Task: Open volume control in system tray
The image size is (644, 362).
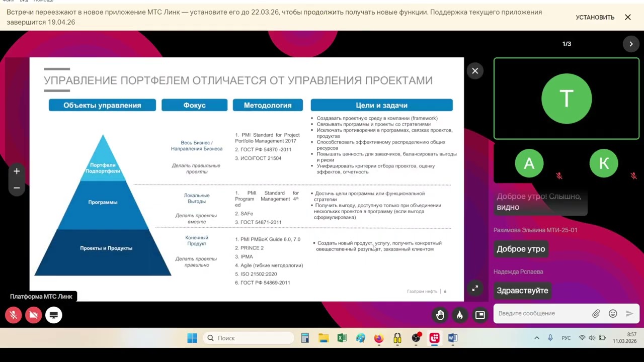Action: tap(592, 338)
